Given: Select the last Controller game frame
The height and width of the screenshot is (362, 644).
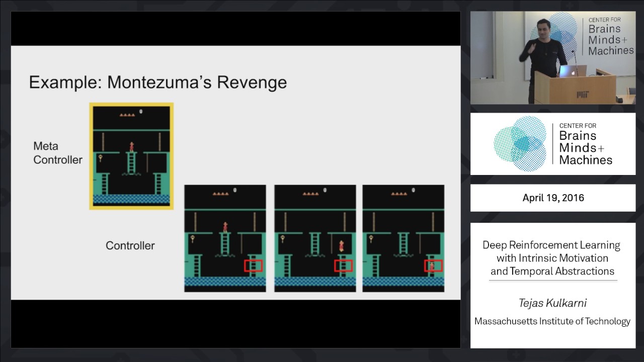Looking at the screenshot, I should (404, 238).
